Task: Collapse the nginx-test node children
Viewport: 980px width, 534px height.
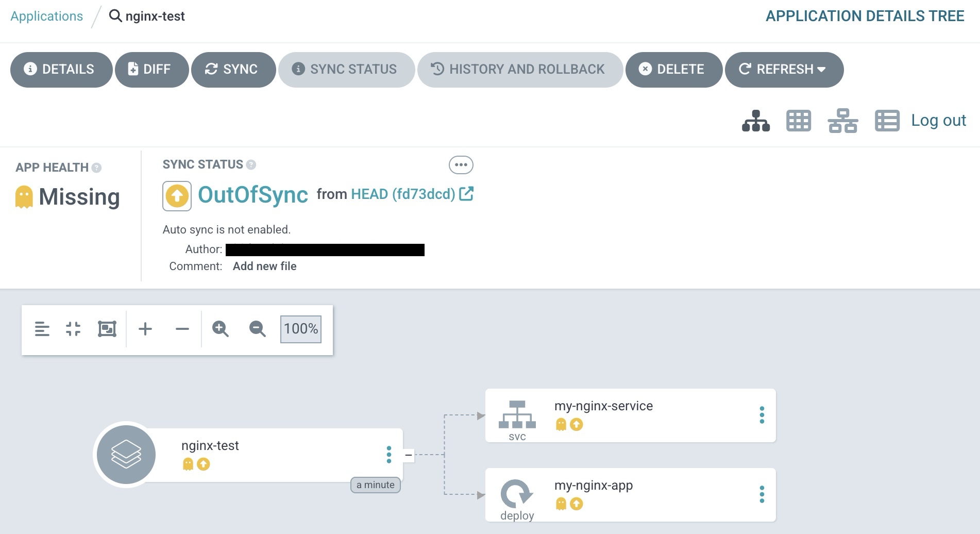Action: pos(408,455)
